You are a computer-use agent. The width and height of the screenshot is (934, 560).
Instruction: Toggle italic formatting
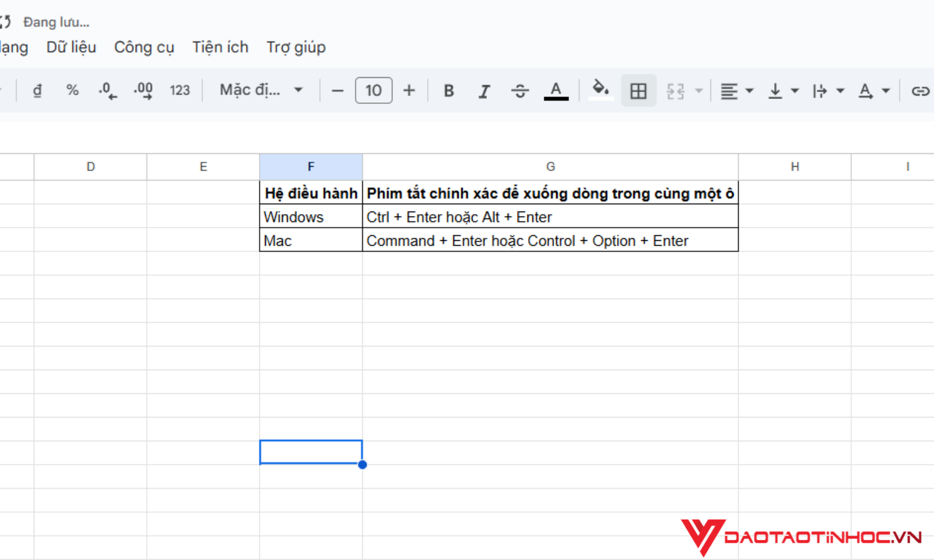[484, 90]
